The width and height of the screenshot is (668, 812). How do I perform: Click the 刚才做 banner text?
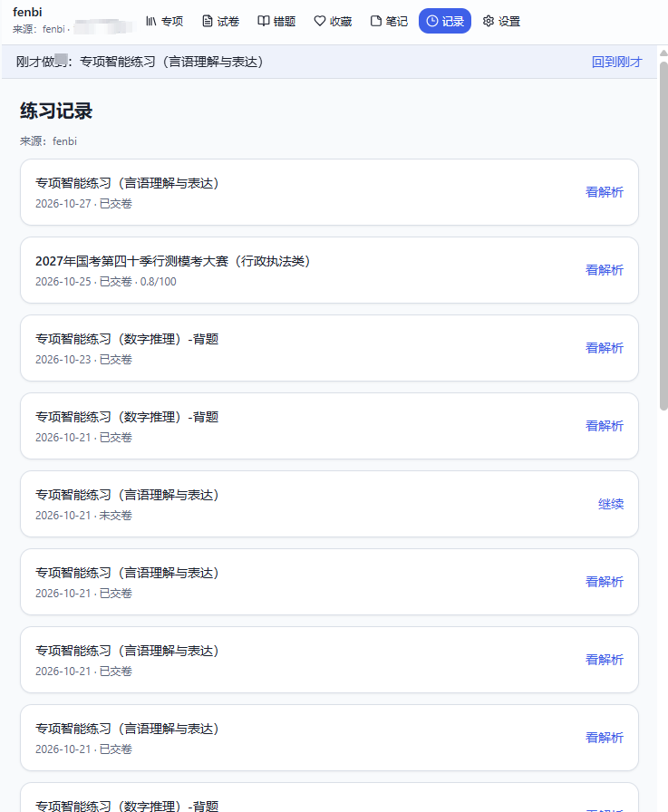[140, 63]
